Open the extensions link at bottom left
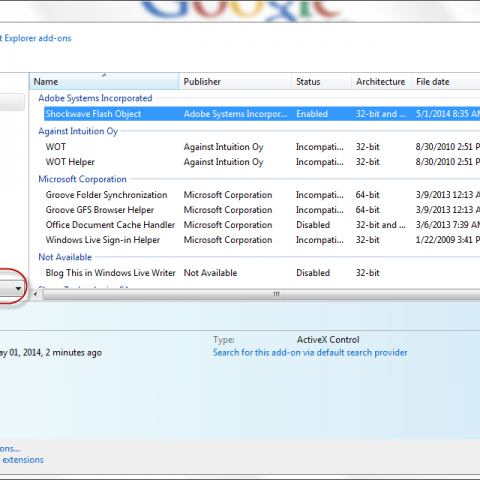The width and height of the screenshot is (480, 480). point(23,460)
